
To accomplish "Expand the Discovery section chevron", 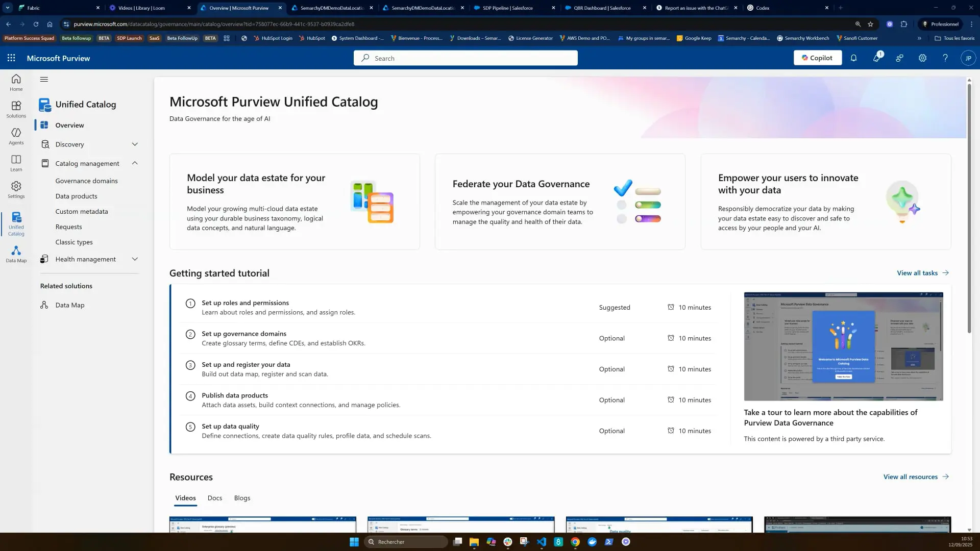I will point(135,144).
